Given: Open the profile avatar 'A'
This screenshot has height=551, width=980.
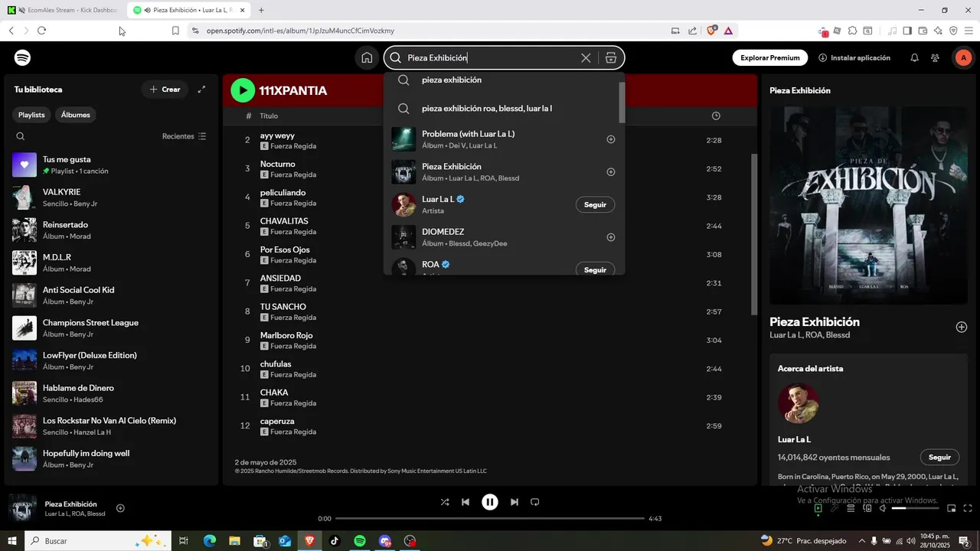Looking at the screenshot, I should click(x=963, y=58).
